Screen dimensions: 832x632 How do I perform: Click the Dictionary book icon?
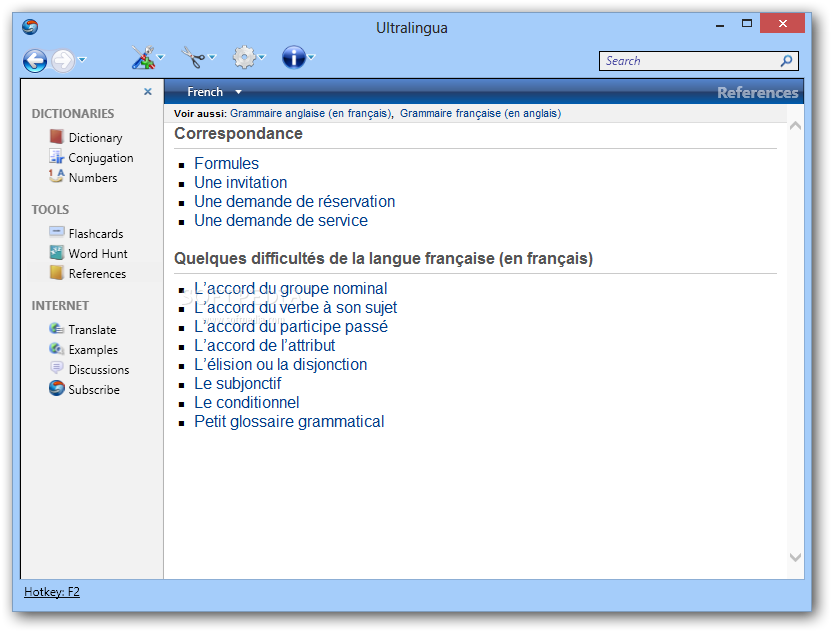(56, 137)
